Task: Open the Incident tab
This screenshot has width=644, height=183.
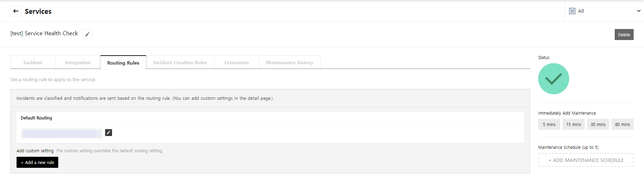Action: tap(33, 62)
